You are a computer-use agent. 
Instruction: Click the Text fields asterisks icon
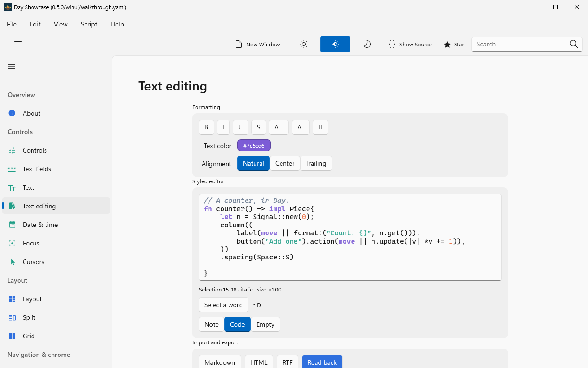(x=12, y=169)
